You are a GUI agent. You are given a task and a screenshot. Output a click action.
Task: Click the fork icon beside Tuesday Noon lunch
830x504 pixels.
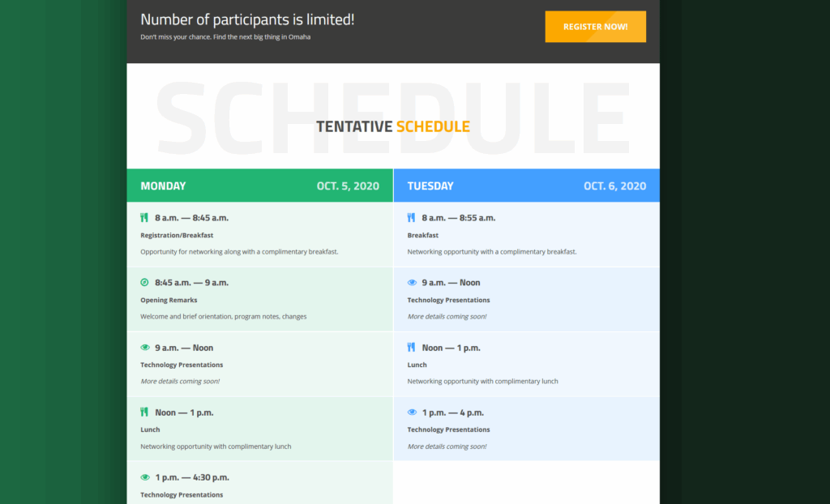411,348
